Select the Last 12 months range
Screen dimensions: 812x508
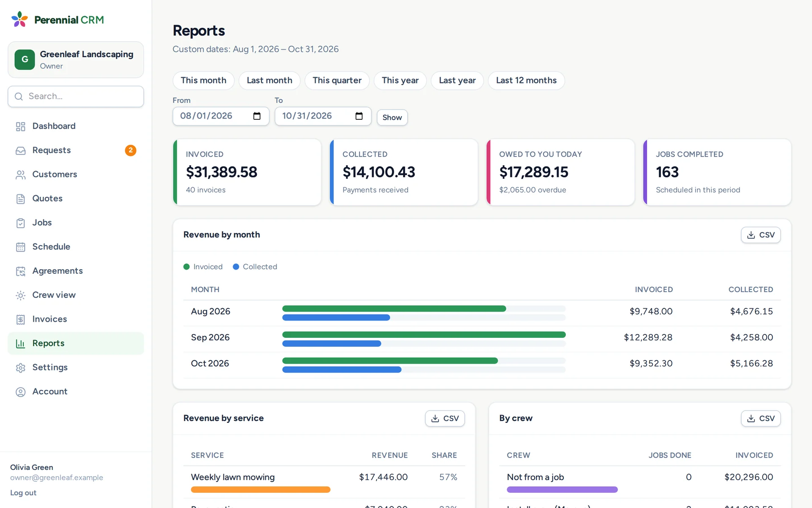point(526,80)
